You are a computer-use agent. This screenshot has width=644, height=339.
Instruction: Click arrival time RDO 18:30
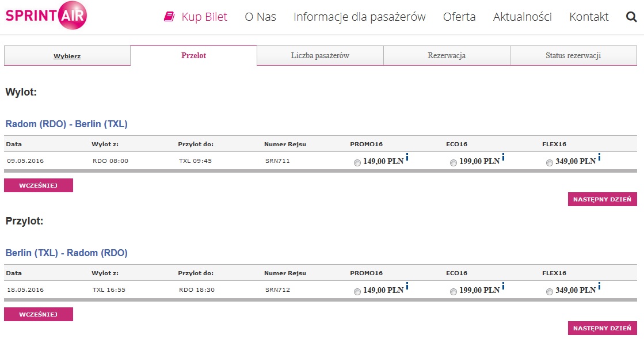tap(196, 290)
